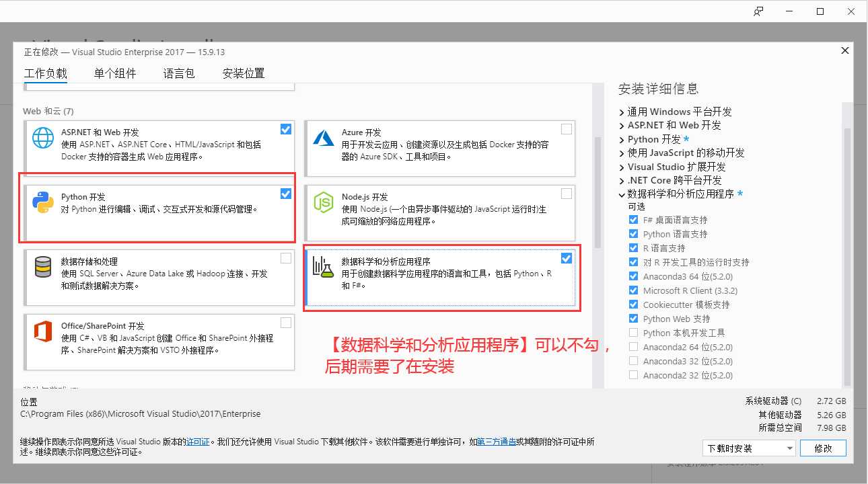Check Anaconda2 64 位(5.2.0) option
The image size is (868, 484).
[633, 347]
